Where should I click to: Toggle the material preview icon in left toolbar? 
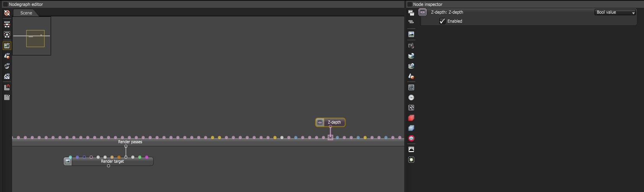coord(7,56)
